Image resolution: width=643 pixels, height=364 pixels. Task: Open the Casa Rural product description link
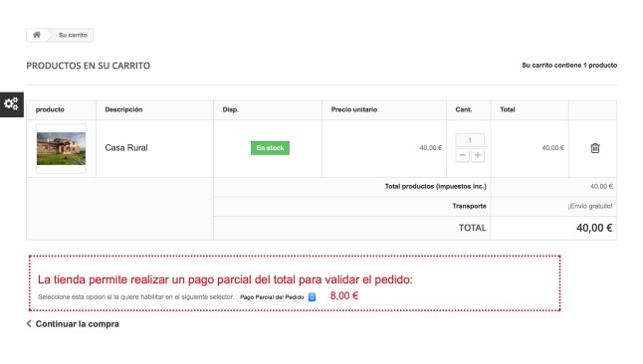click(x=126, y=148)
